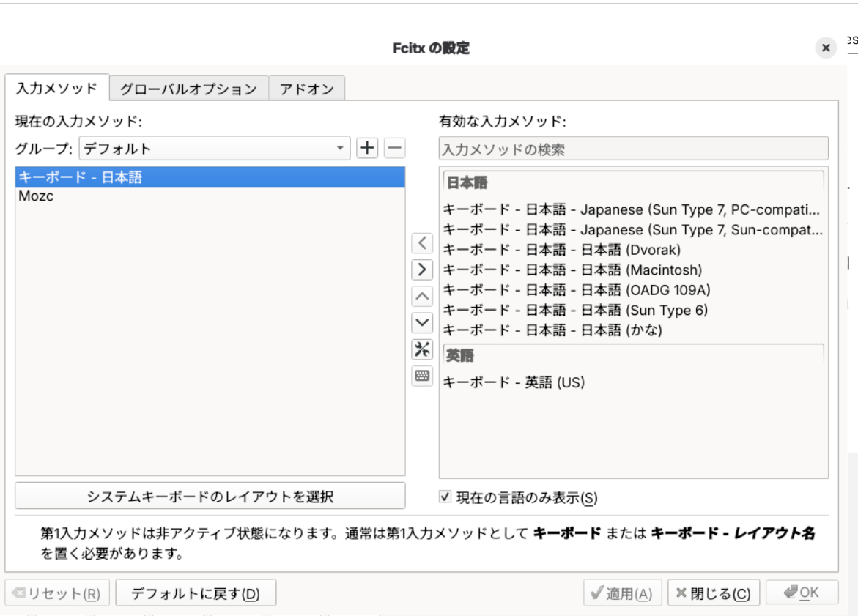This screenshot has height=616, width=858.
Task: Click the right arrow to remove the input method
Action: (422, 269)
